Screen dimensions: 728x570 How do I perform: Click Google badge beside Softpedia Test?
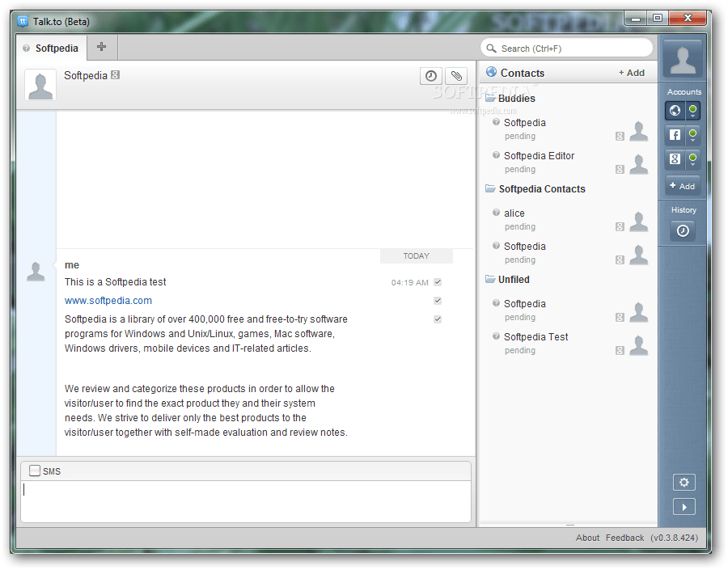[x=620, y=351]
